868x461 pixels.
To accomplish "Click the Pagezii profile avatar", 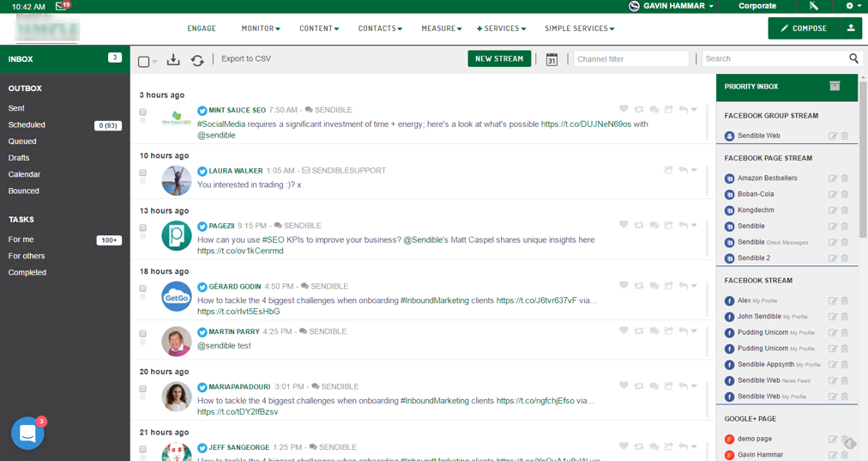I will 176,235.
